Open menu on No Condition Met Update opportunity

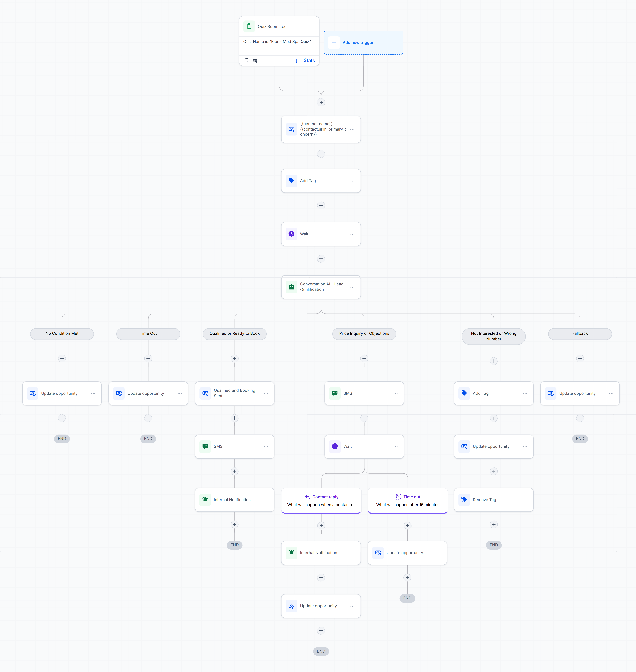click(93, 394)
